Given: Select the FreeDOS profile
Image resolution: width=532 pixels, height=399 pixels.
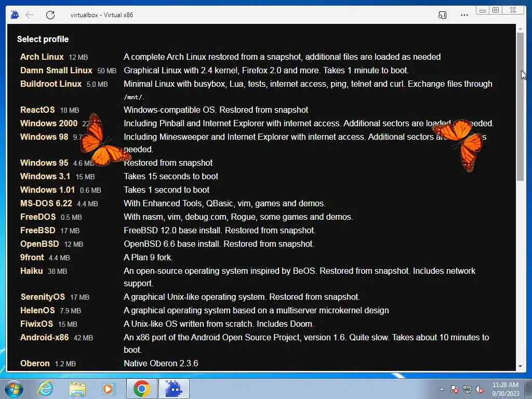Looking at the screenshot, I should coord(38,217).
